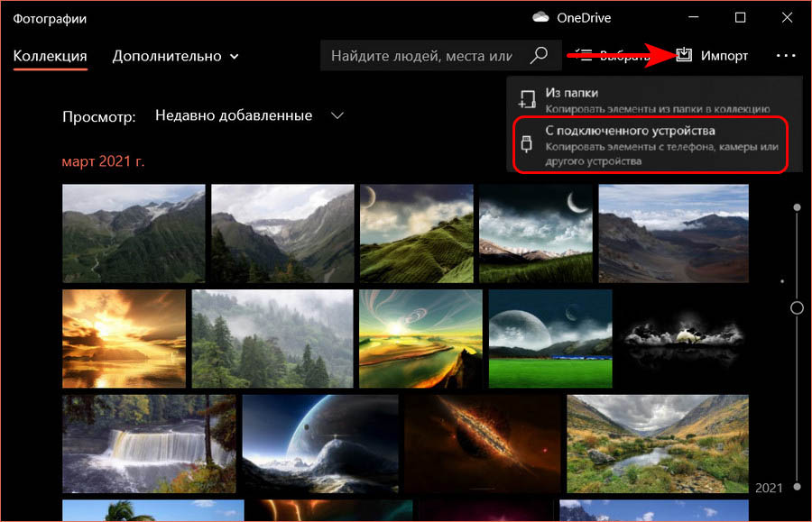
Task: Click the folder icon beside Из папки
Action: [x=528, y=100]
